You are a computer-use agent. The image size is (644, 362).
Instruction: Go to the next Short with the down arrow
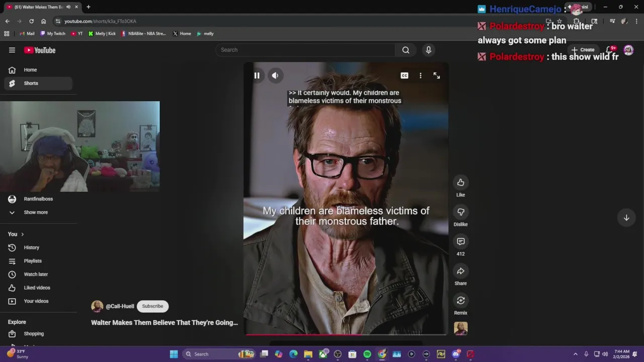(x=626, y=218)
